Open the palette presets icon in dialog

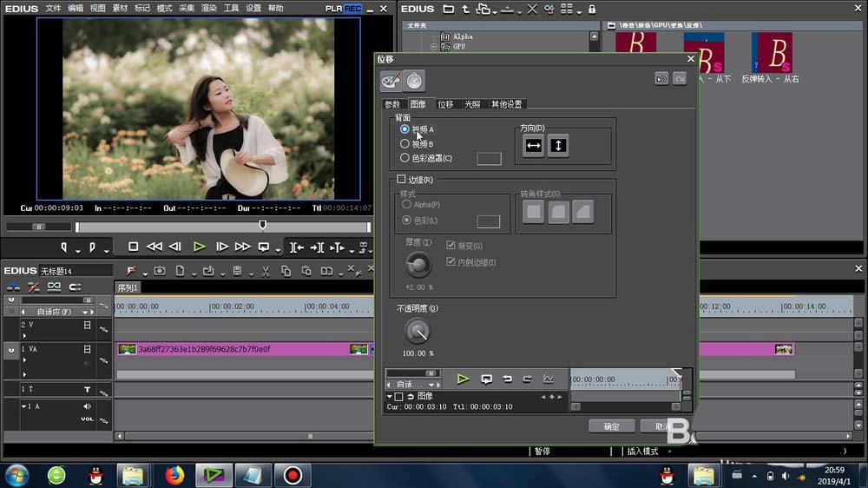[391, 81]
